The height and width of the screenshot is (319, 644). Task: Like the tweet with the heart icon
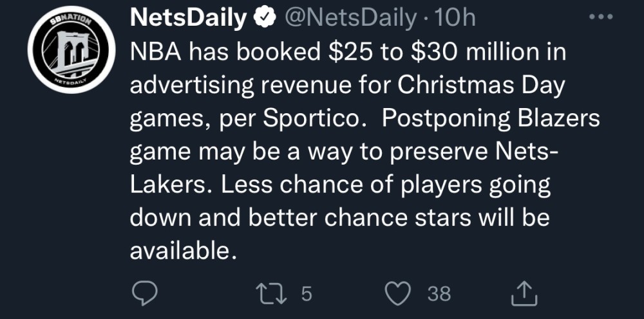397,294
